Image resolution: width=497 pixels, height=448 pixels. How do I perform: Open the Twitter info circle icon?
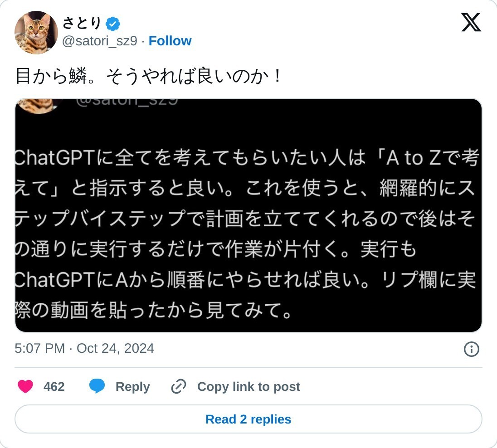[x=472, y=349]
